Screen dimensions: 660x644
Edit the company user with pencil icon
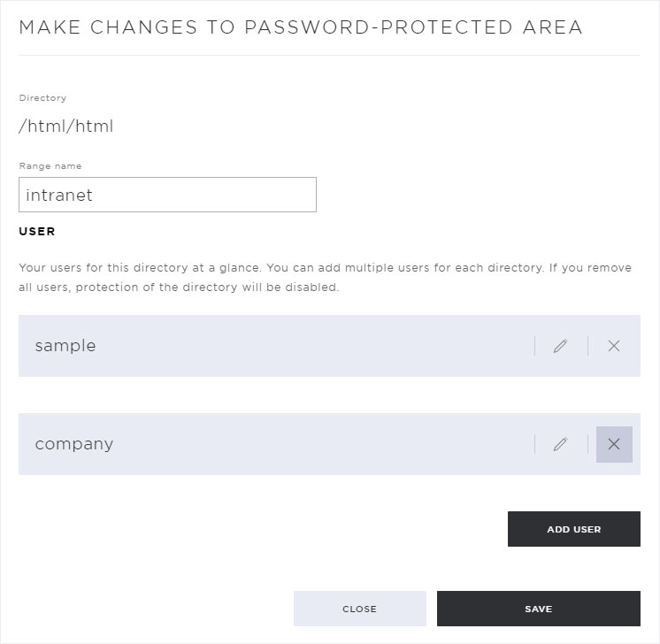(560, 444)
